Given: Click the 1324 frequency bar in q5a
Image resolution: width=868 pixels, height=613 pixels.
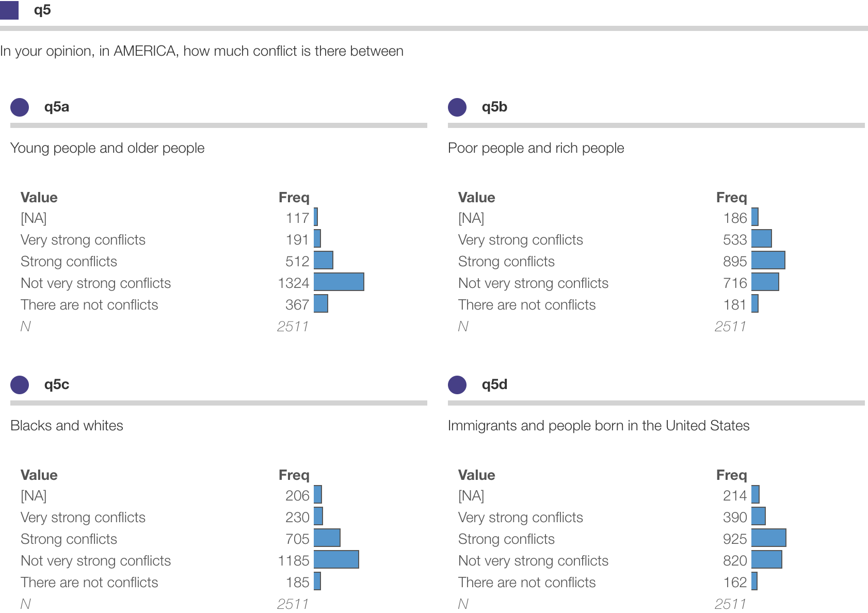Looking at the screenshot, I should click(x=339, y=282).
